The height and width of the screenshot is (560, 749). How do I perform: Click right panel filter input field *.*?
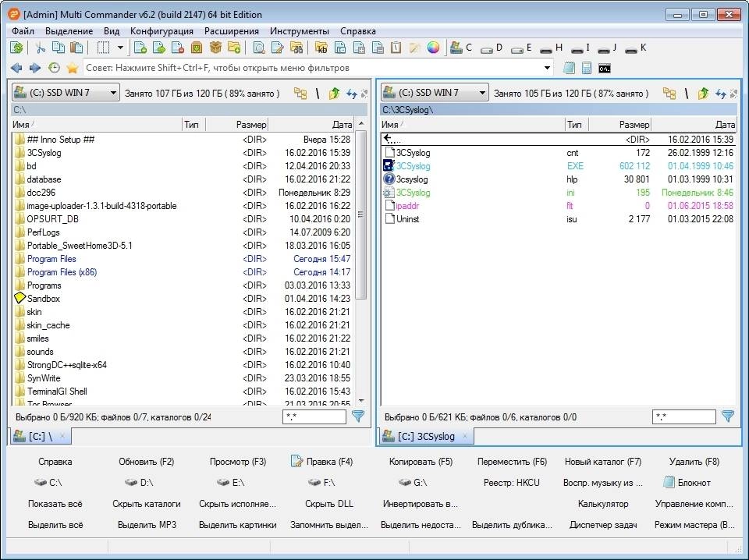pyautogui.click(x=684, y=416)
